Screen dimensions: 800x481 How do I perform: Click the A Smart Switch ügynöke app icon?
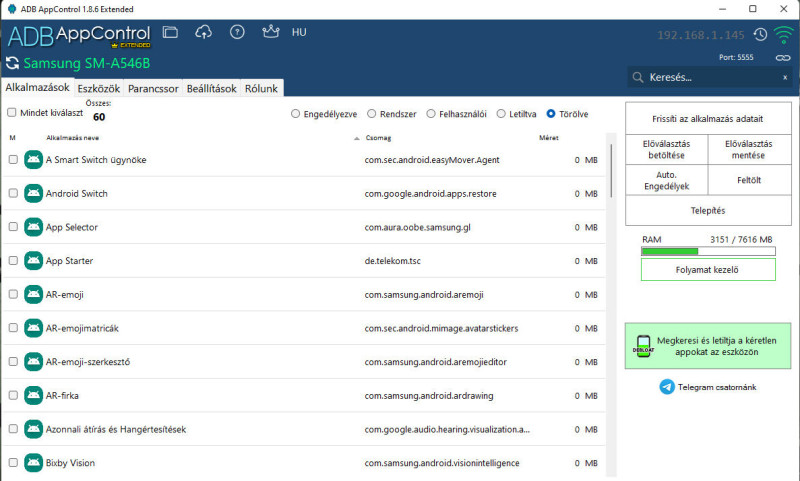tap(34, 160)
